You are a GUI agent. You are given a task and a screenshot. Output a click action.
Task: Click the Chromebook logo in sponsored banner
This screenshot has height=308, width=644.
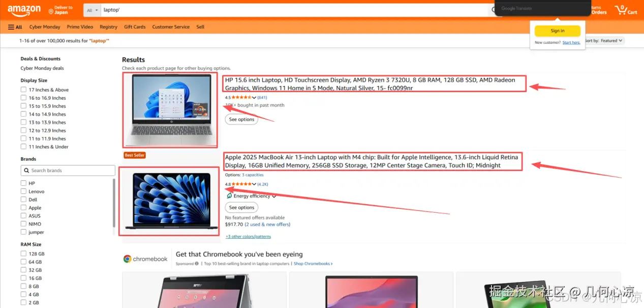tap(145, 259)
